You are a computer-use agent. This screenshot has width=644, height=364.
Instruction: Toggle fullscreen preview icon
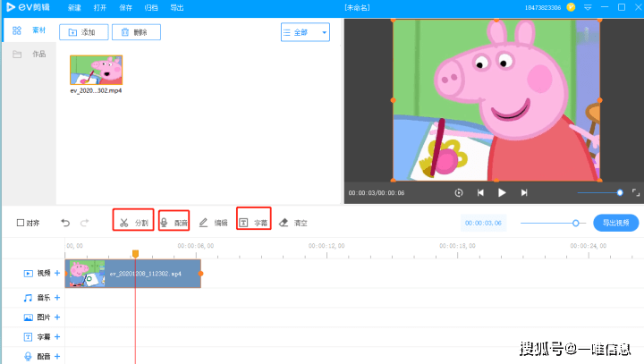[636, 192]
